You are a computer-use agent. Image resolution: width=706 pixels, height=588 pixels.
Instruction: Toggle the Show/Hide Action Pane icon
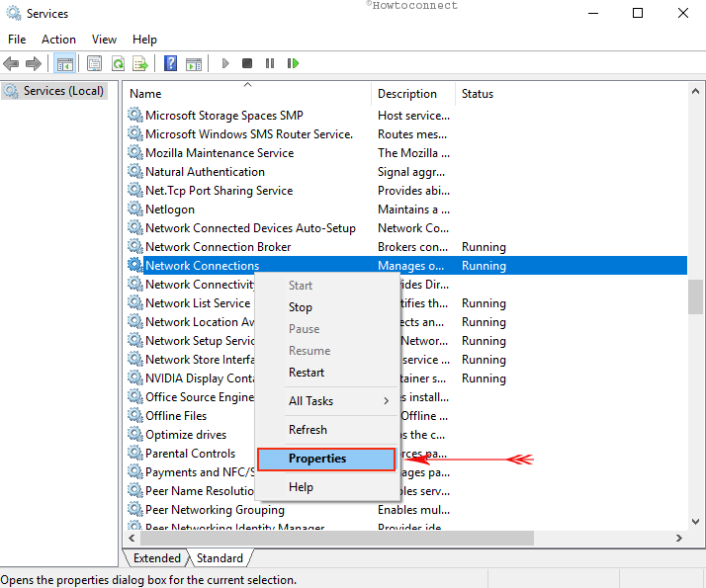(194, 64)
